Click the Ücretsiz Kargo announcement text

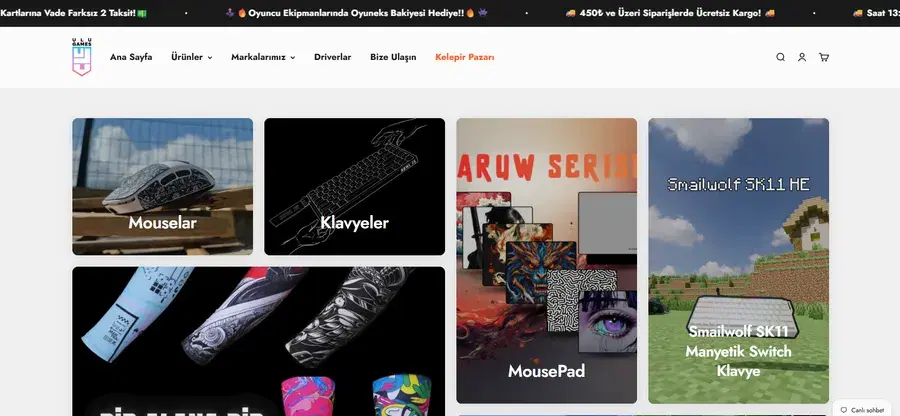point(670,13)
